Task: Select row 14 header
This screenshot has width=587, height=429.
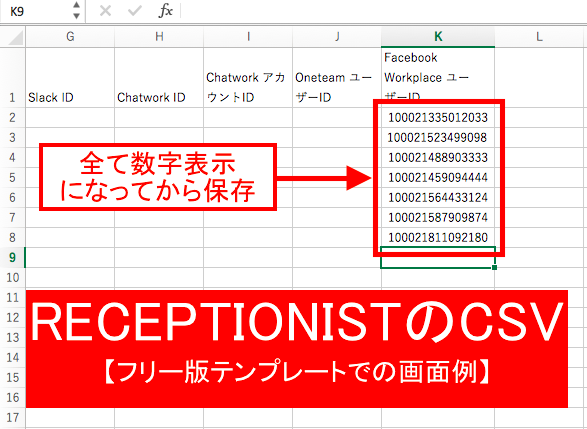Action: click(12, 358)
